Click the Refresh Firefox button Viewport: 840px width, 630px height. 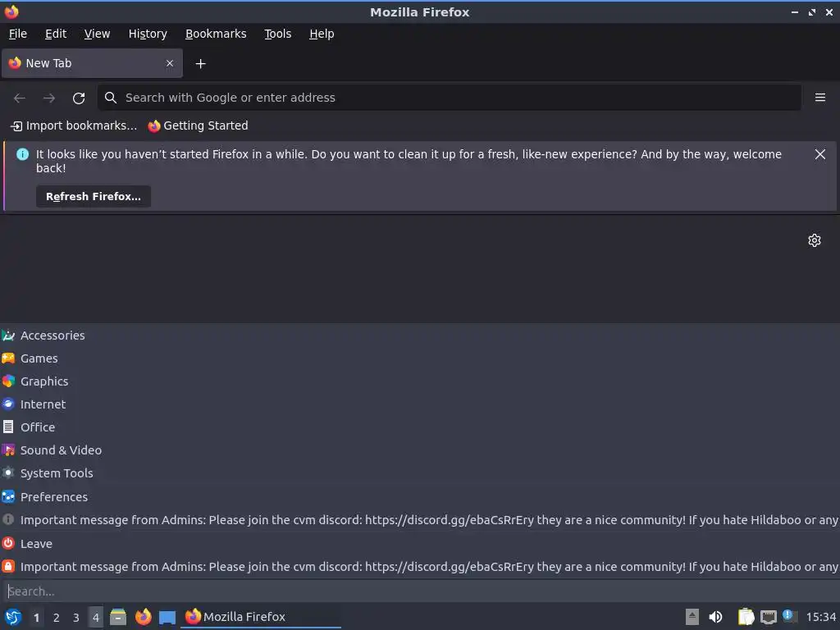(94, 197)
